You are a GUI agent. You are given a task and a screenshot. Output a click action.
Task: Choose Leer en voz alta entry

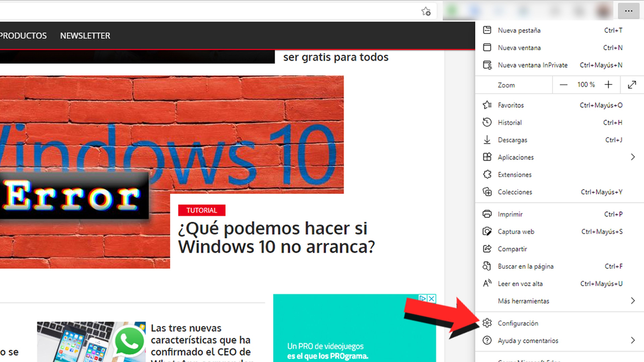tap(559, 284)
